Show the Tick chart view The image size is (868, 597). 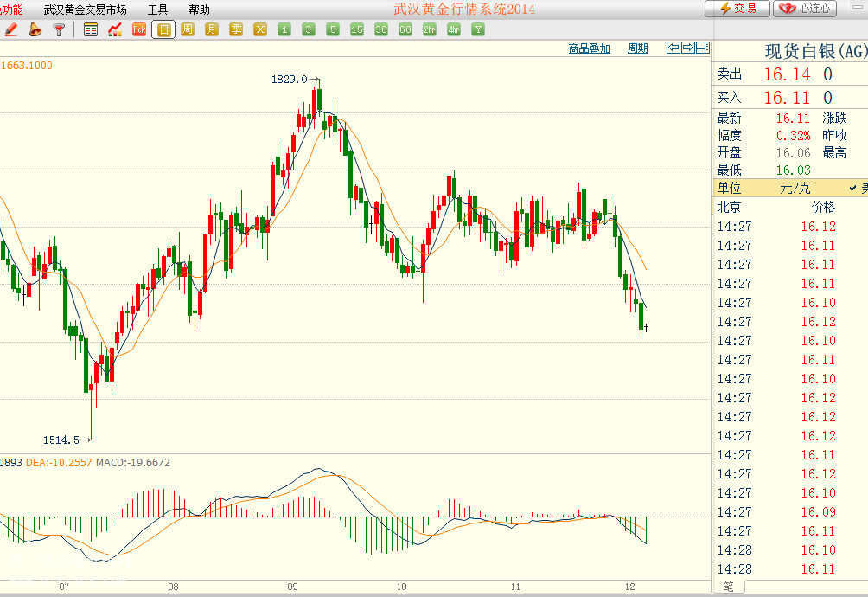pyautogui.click(x=138, y=29)
